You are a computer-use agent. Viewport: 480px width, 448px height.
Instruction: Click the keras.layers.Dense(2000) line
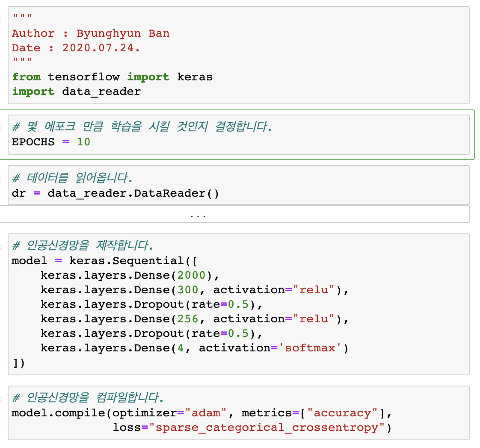tap(130, 276)
